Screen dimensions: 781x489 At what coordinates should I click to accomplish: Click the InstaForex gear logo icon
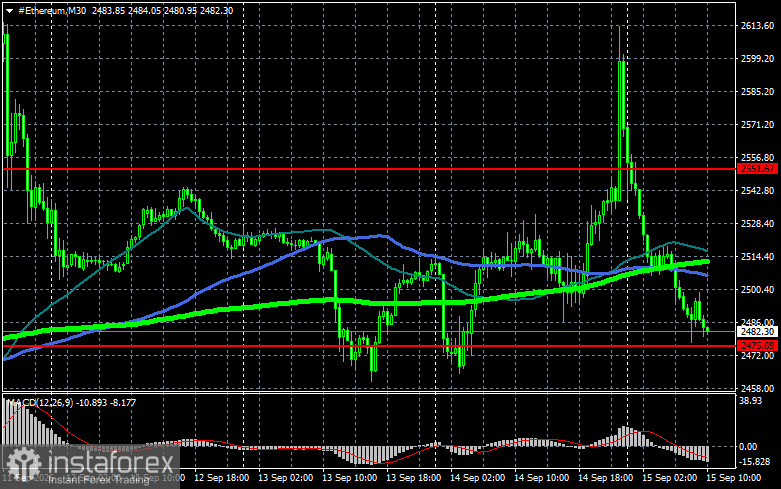23,464
